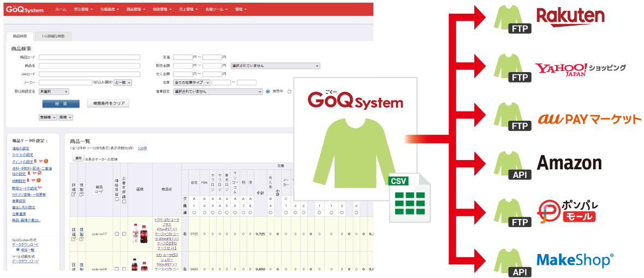Viewport: 644px width, 278px height.
Task: Open the dropdown beside 販売金額 fields
Action: click(276, 66)
